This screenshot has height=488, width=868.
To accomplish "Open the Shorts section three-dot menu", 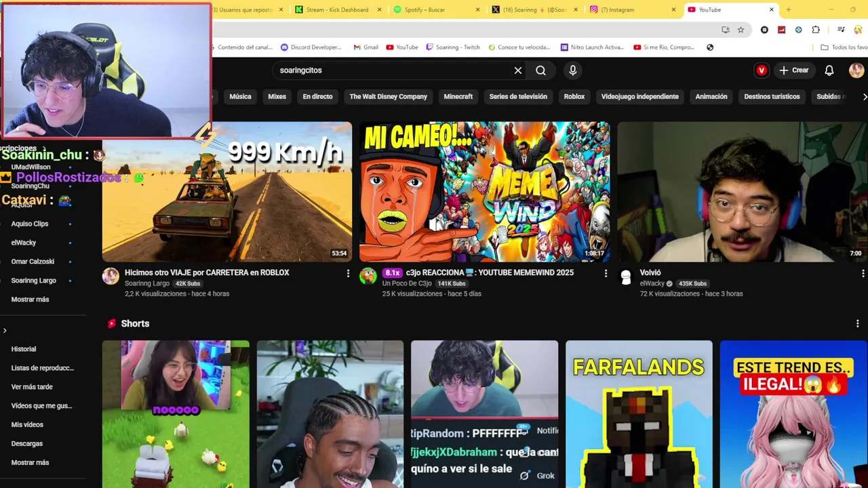I will click(858, 324).
